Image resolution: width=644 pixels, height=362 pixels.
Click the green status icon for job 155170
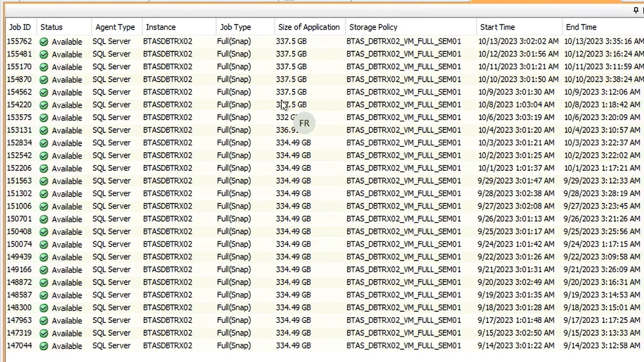pyautogui.click(x=44, y=67)
